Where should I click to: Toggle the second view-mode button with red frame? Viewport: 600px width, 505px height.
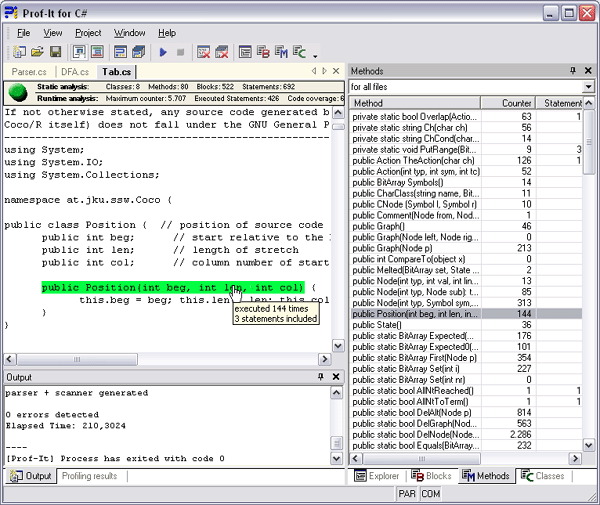coord(97,52)
